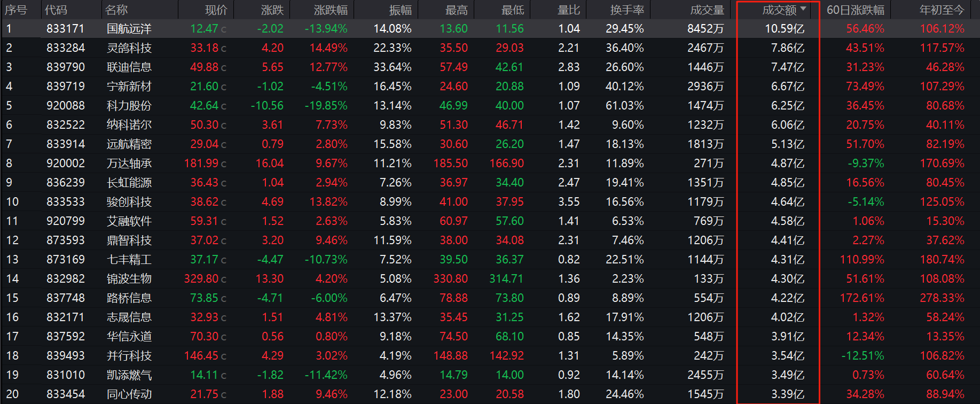Click stock code 839790

66,67
